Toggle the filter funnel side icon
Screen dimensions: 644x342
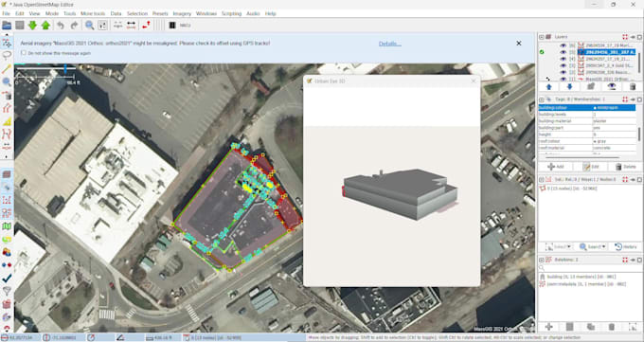(x=7, y=291)
